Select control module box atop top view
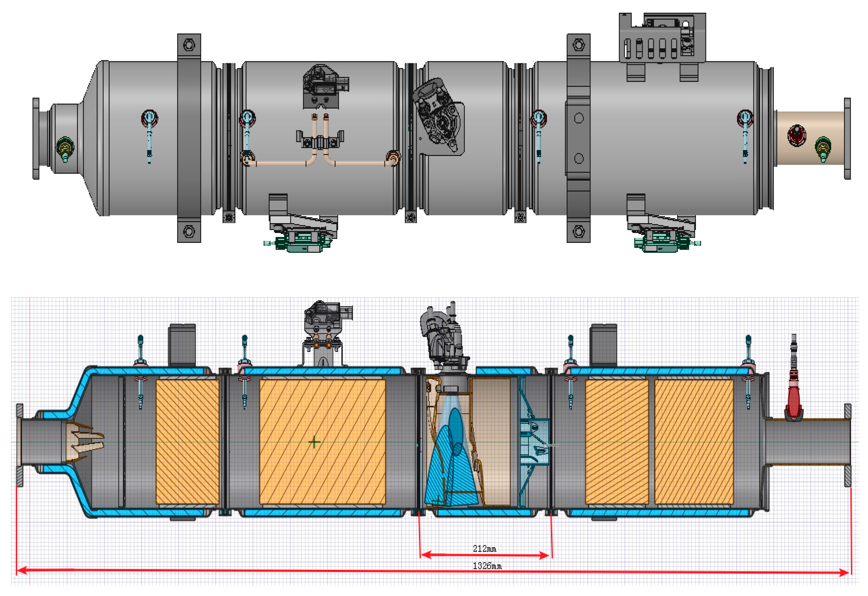 (x=662, y=38)
